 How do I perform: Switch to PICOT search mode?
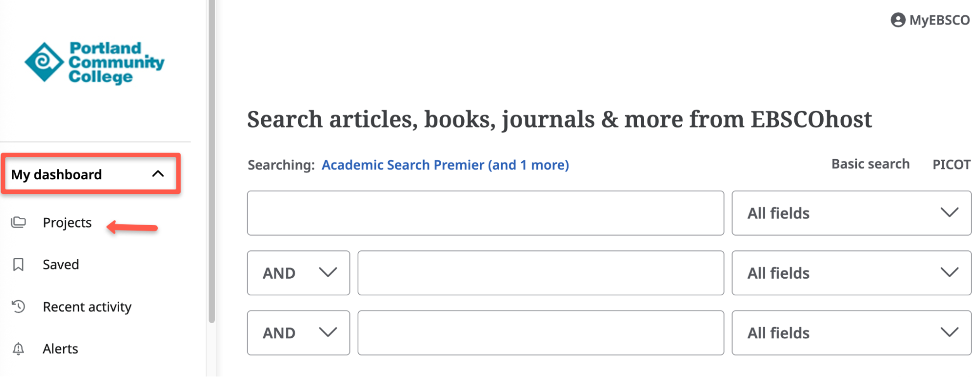(952, 164)
